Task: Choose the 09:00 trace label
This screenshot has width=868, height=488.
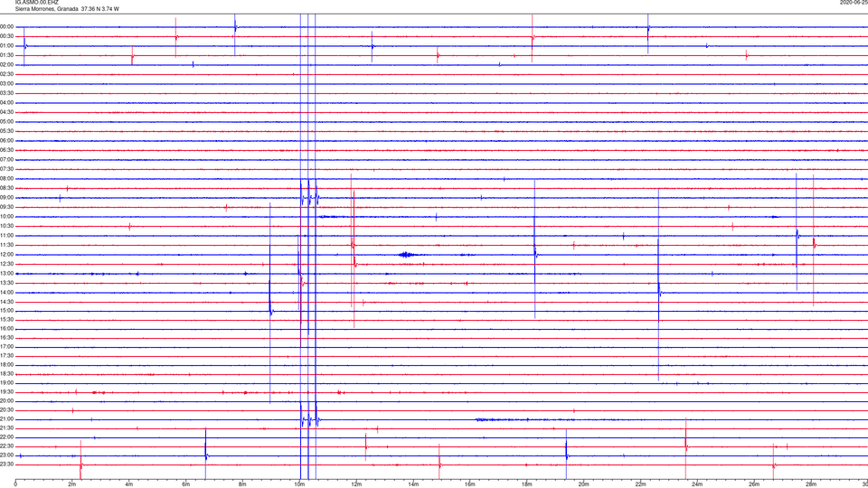Action: [x=6, y=198]
